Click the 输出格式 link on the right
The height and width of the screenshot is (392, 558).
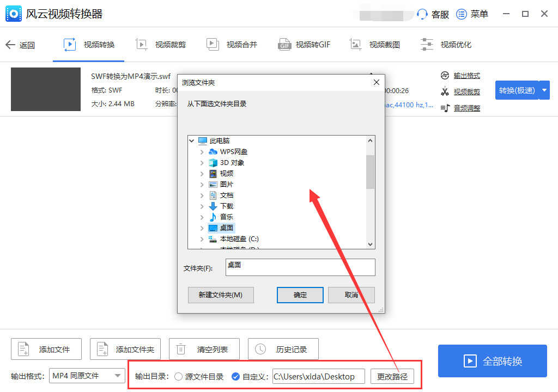point(467,76)
